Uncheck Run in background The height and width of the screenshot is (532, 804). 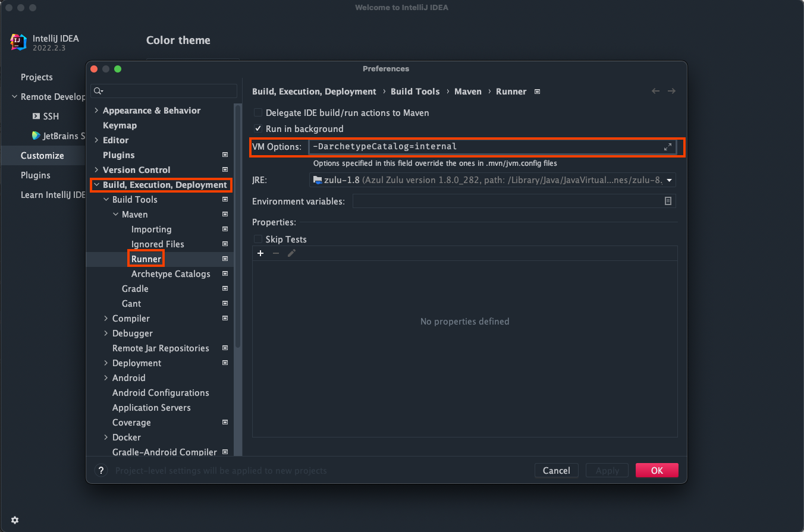coord(258,129)
